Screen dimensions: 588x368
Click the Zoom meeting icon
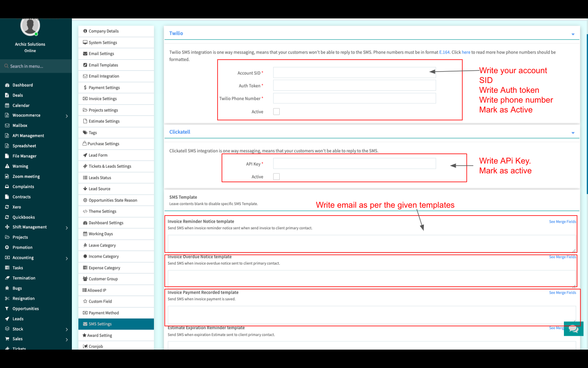[7, 177]
